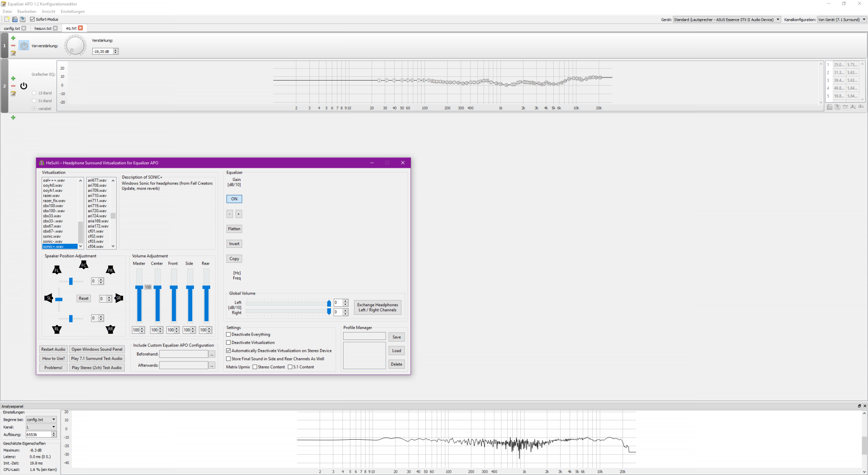868x475 pixels.
Task: Add a new filter at the end
Action: tap(13, 118)
